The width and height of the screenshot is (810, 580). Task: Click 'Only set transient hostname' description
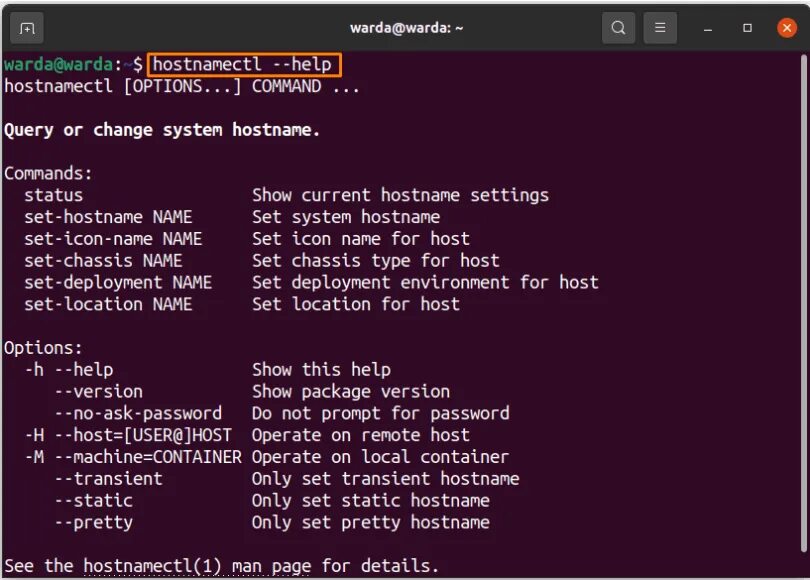click(386, 479)
